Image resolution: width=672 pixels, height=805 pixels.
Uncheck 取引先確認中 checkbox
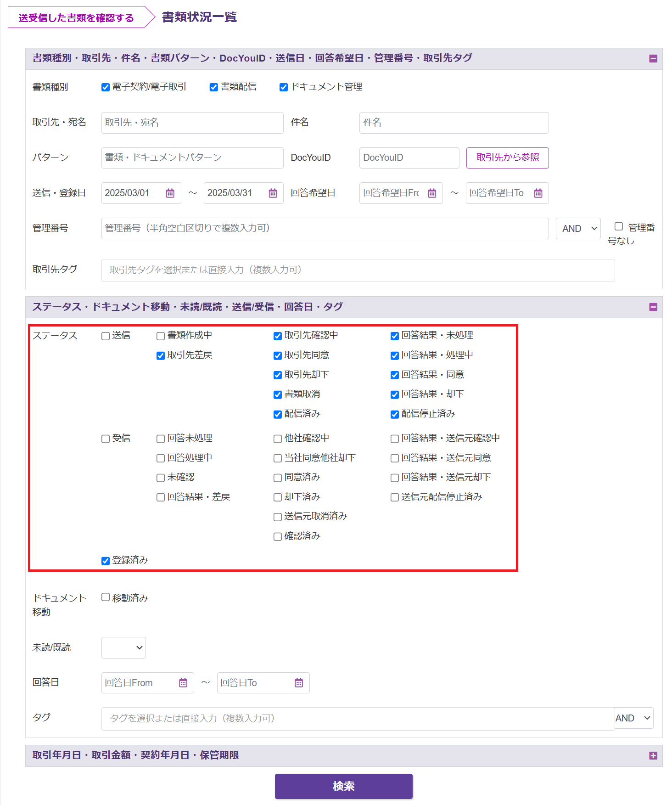tap(278, 336)
